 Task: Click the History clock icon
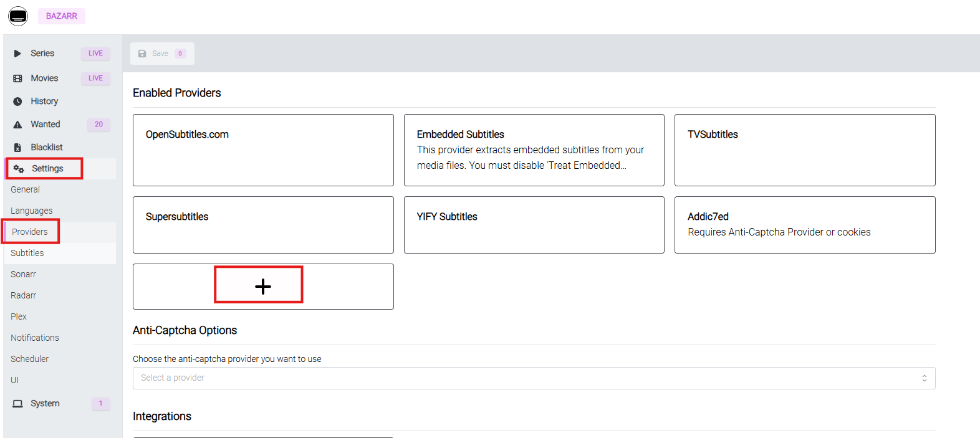pos(17,102)
